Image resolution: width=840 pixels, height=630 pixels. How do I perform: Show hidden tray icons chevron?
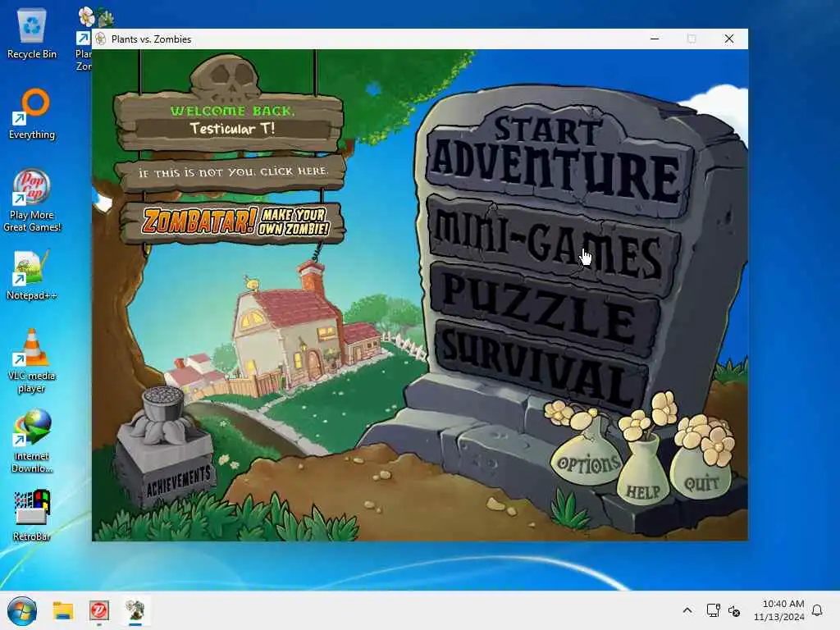(687, 610)
